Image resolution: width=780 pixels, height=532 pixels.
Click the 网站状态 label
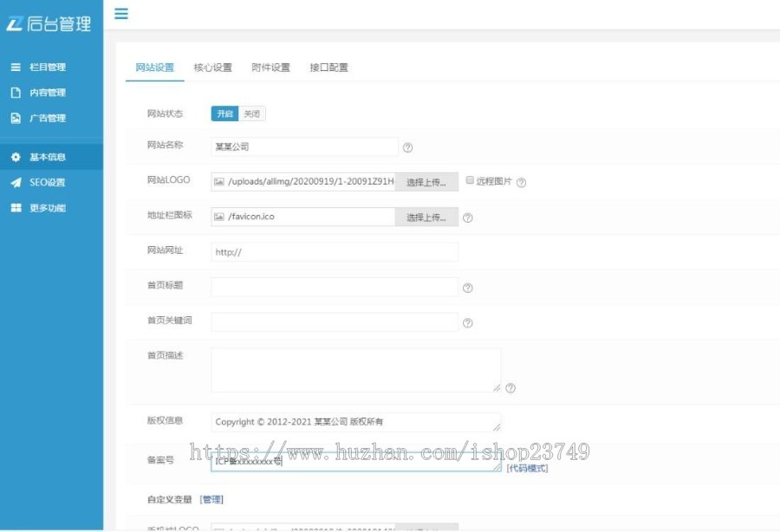click(166, 114)
